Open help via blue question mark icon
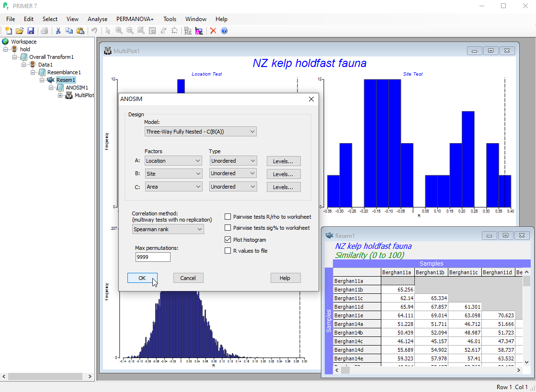Viewport: 536px width, 392px height. (x=224, y=31)
